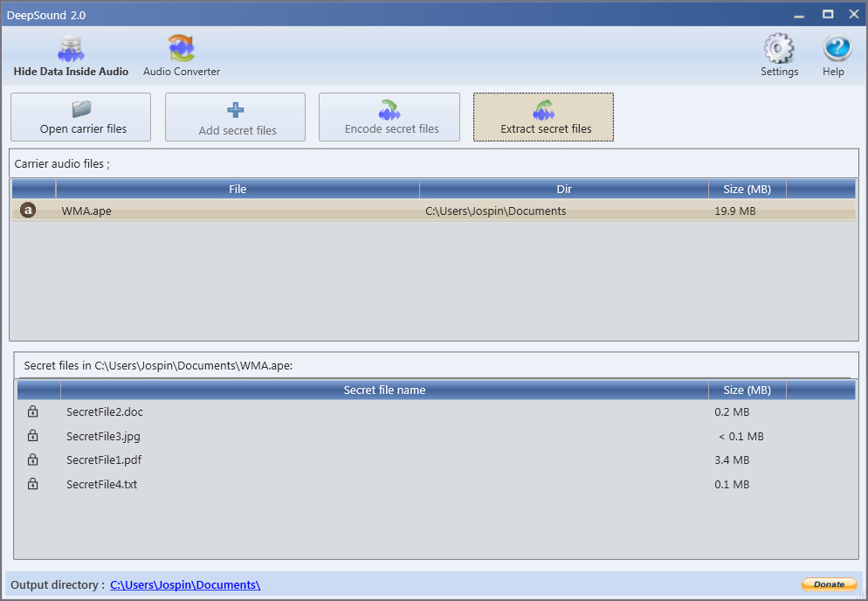The height and width of the screenshot is (601, 868).
Task: Click the 0.2 MB size of SecretFile2.doc
Action: tap(732, 412)
